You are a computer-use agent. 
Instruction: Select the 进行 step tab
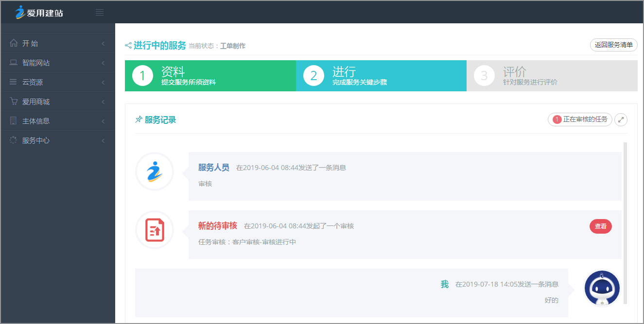381,76
